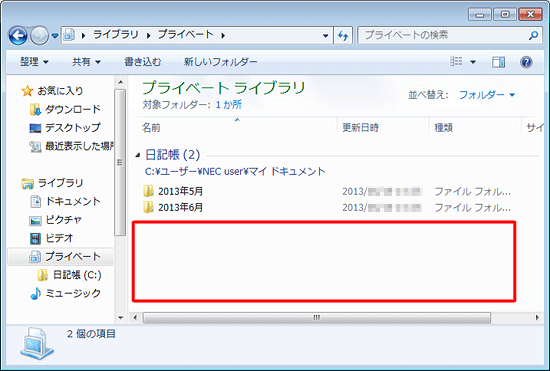Select ライブラリ in the address breadcrumb
The width and height of the screenshot is (550, 371).
coord(115,35)
